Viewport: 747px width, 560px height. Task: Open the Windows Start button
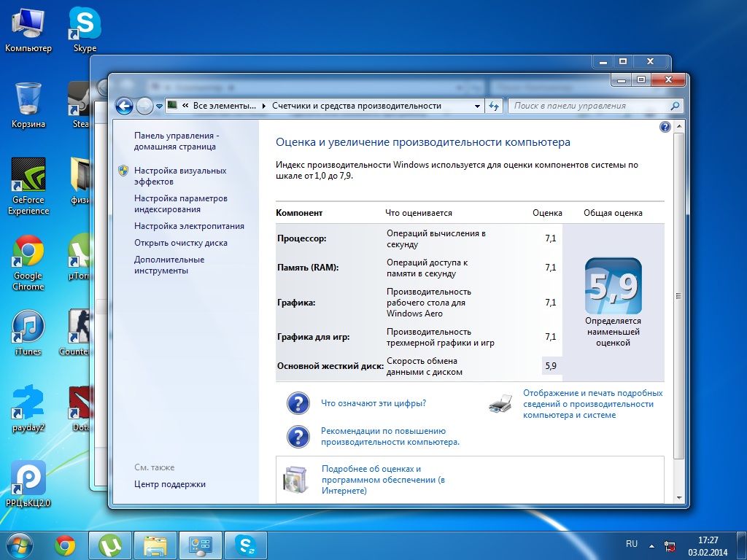coord(20,545)
